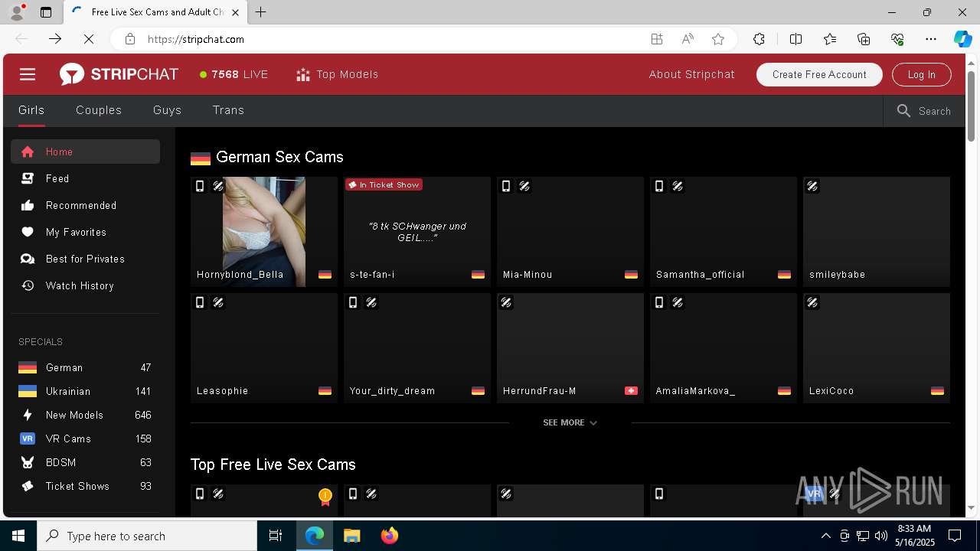This screenshot has width=980, height=551.
Task: Open Best for Privates in sidebar
Action: coord(85,259)
